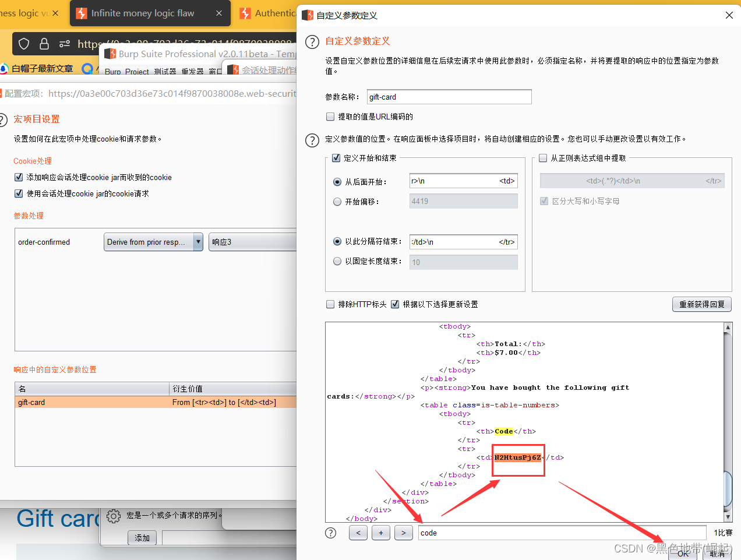Image resolution: width=741 pixels, height=560 pixels.
Task: Click OK to confirm the custom parameter
Action: (683, 554)
